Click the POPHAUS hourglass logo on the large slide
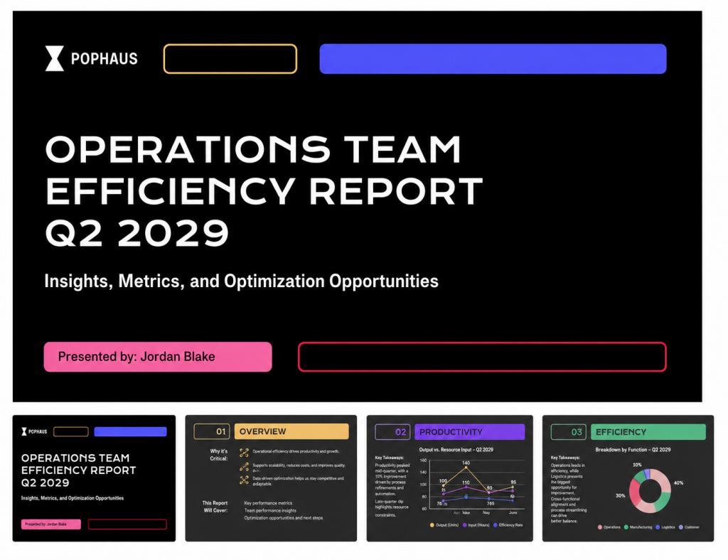 pyautogui.click(x=54, y=58)
